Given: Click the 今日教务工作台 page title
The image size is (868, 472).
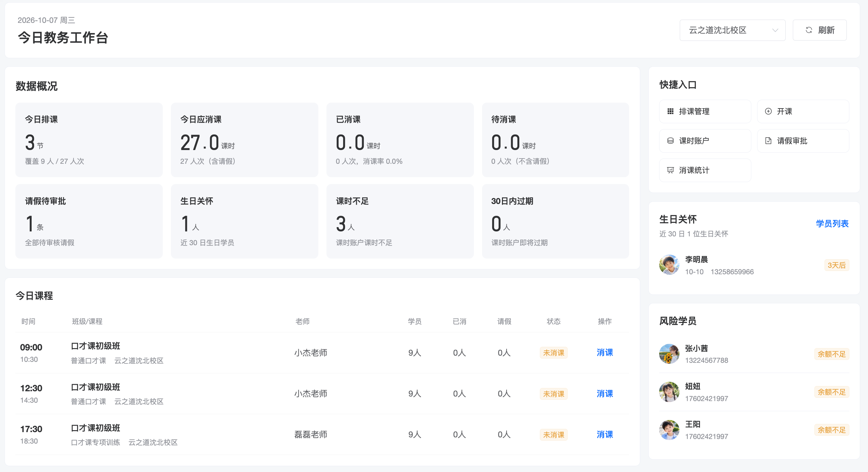Looking at the screenshot, I should (x=63, y=37).
